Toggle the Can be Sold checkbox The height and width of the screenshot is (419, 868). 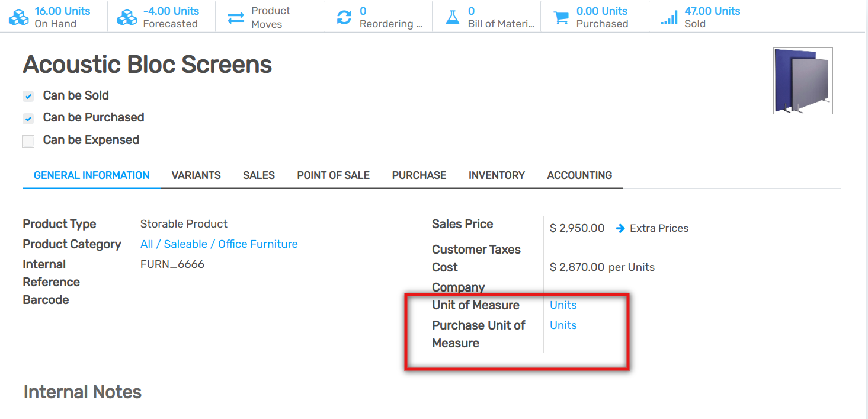coord(28,96)
